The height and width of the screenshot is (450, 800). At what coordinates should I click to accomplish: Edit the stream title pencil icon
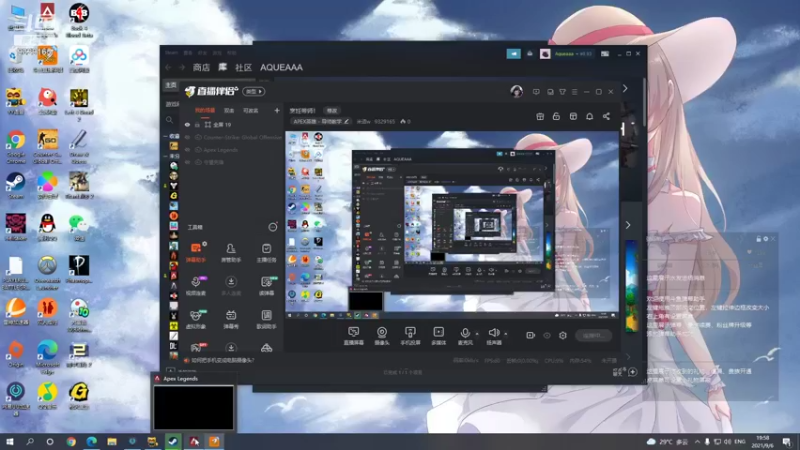coord(346,121)
